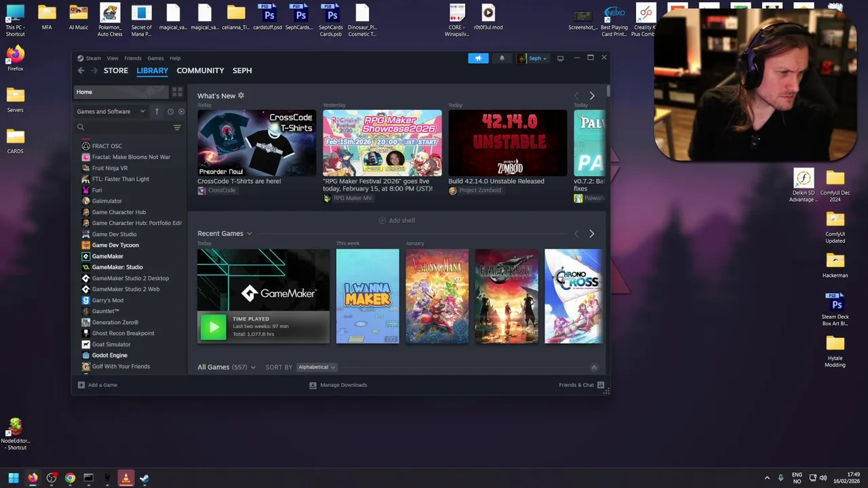Collapse All Games section with up chevron
The image size is (868, 488).
[594, 367]
